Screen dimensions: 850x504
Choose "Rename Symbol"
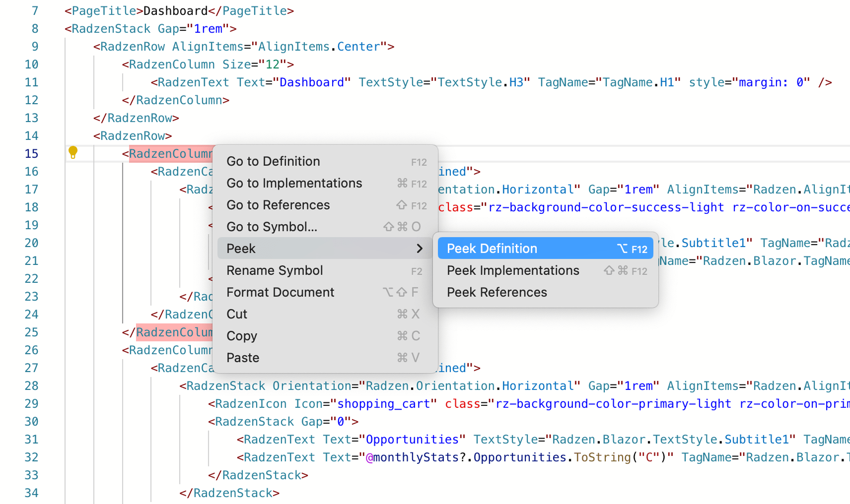coord(274,270)
